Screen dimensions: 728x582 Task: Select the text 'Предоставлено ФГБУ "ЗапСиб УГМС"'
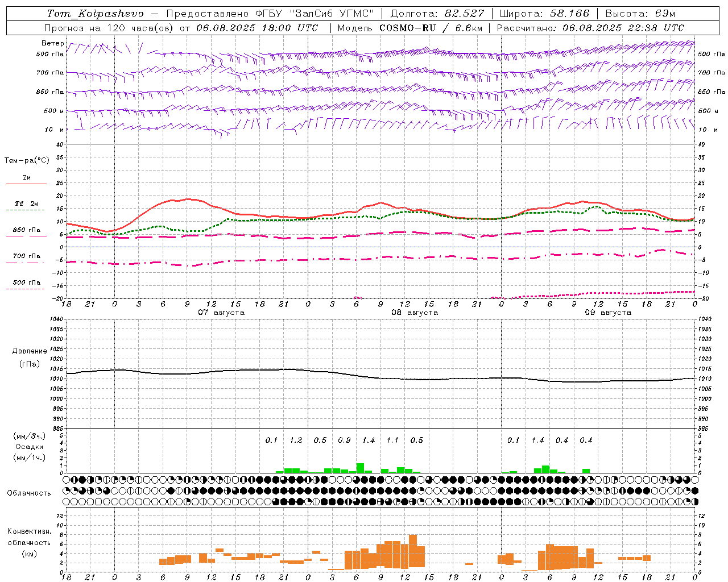[270, 14]
